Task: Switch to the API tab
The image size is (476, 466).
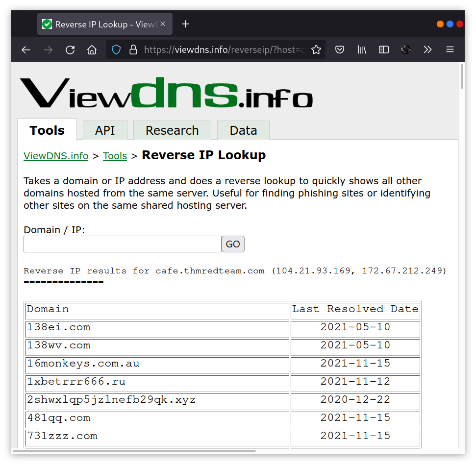Action: pos(105,130)
